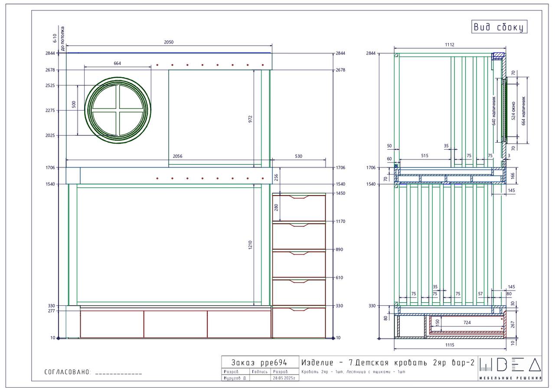
Task: Click the СОГЛАСОВАНО signature line
Action: (x=118, y=373)
